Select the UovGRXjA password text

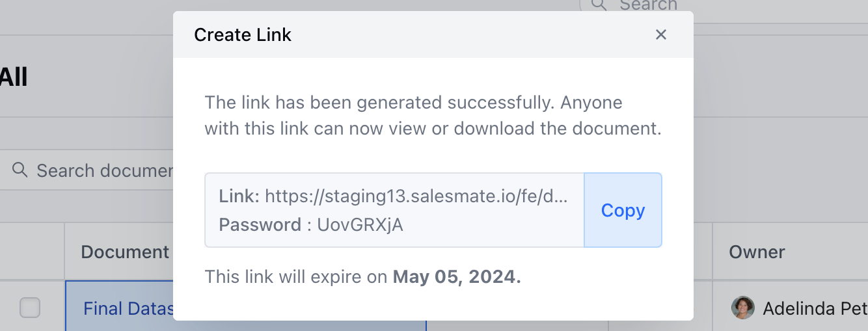[360, 224]
